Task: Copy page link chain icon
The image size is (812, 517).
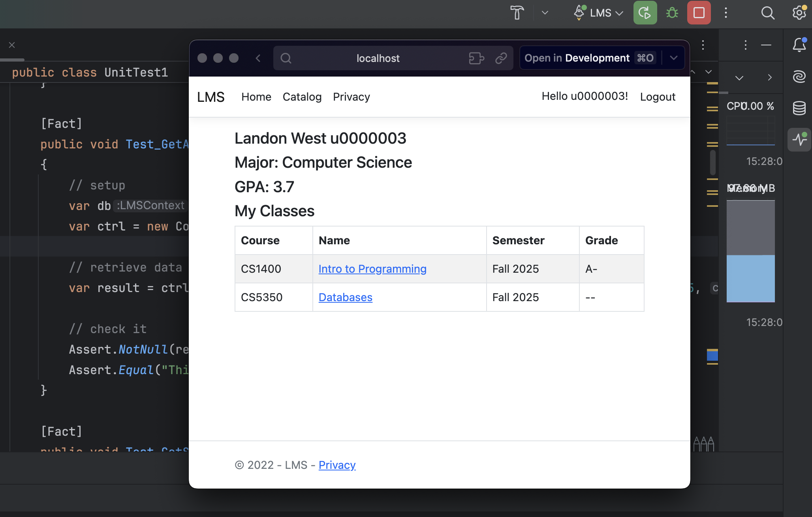Action: click(501, 58)
